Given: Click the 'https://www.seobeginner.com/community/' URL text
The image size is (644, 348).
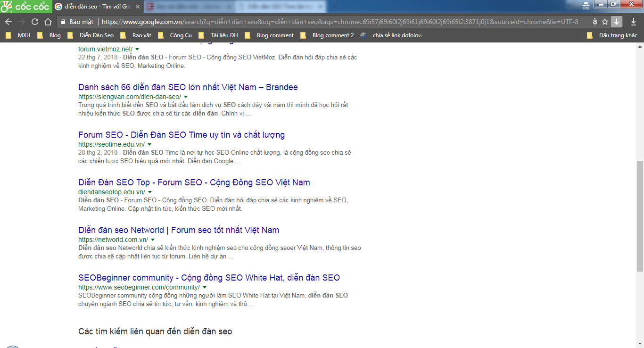Looking at the screenshot, I should coord(139,287).
